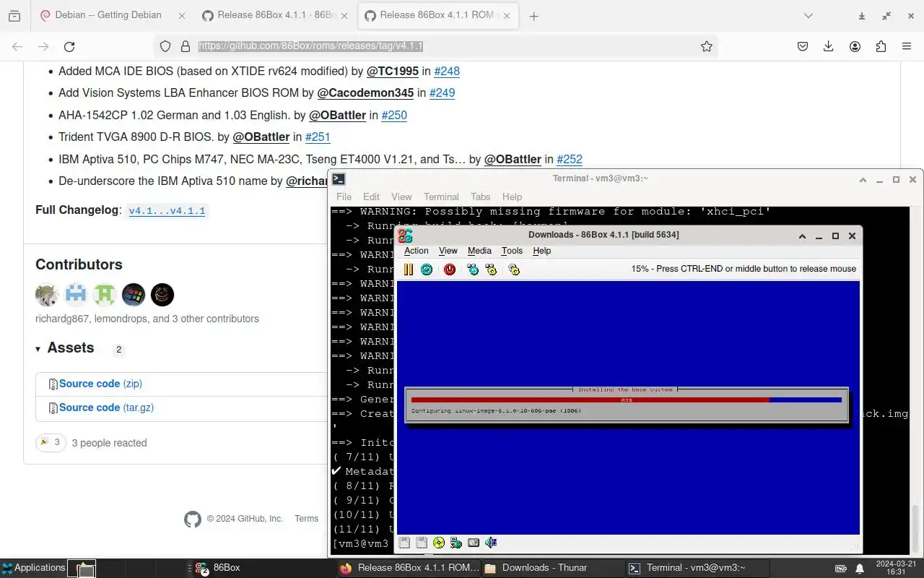The width and height of the screenshot is (924, 578).
Task: Open @Cacodemon345 profile link
Action: [365, 92]
